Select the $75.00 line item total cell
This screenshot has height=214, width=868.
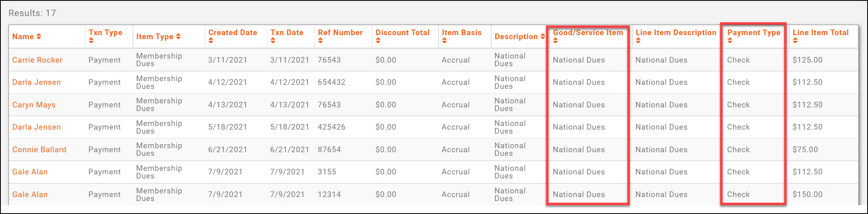tap(805, 150)
